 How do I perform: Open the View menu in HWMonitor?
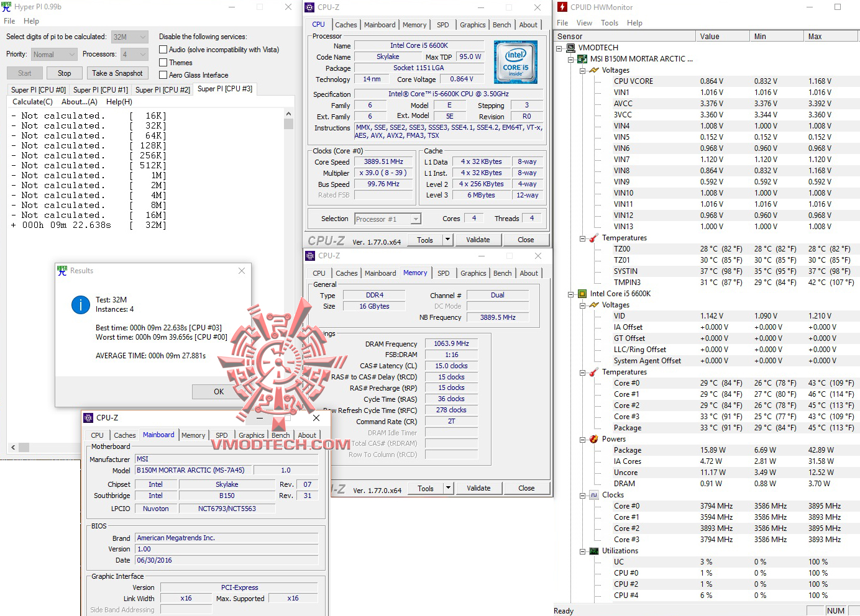point(584,23)
